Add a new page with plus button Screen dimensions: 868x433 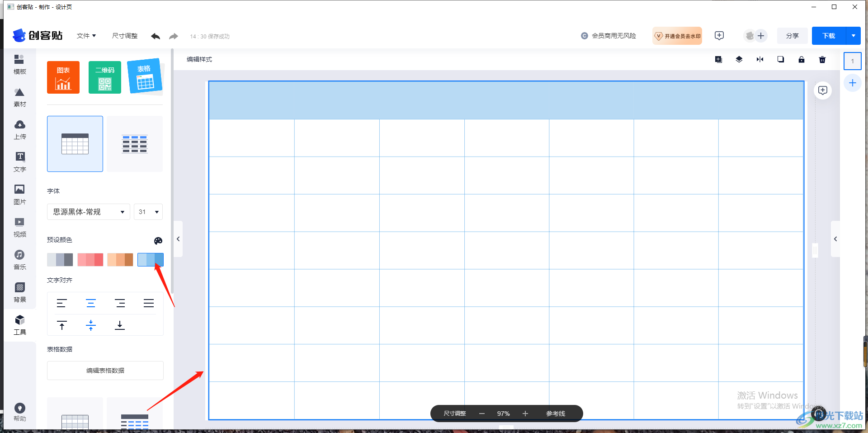tap(853, 83)
